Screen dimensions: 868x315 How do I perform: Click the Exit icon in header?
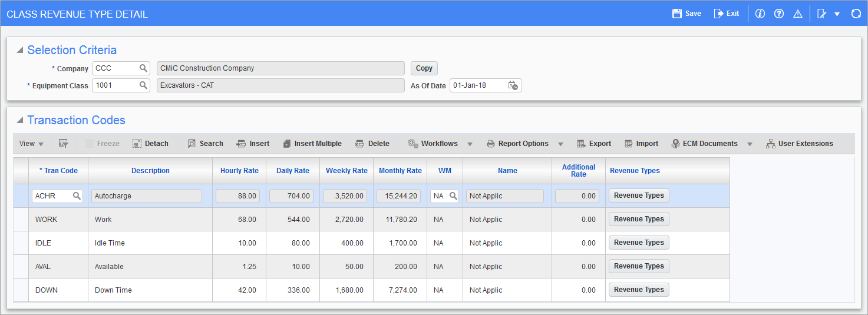tap(718, 14)
